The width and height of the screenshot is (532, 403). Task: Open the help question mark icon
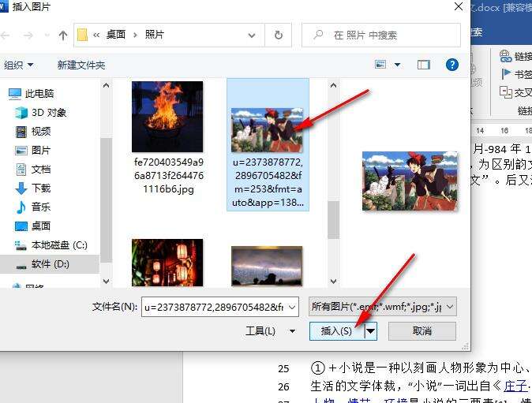452,65
